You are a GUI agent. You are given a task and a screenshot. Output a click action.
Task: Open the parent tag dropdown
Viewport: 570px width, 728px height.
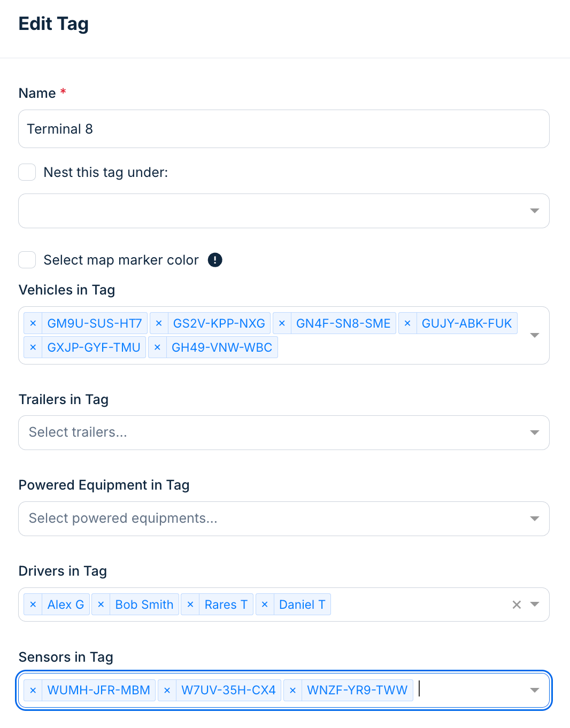pos(283,211)
